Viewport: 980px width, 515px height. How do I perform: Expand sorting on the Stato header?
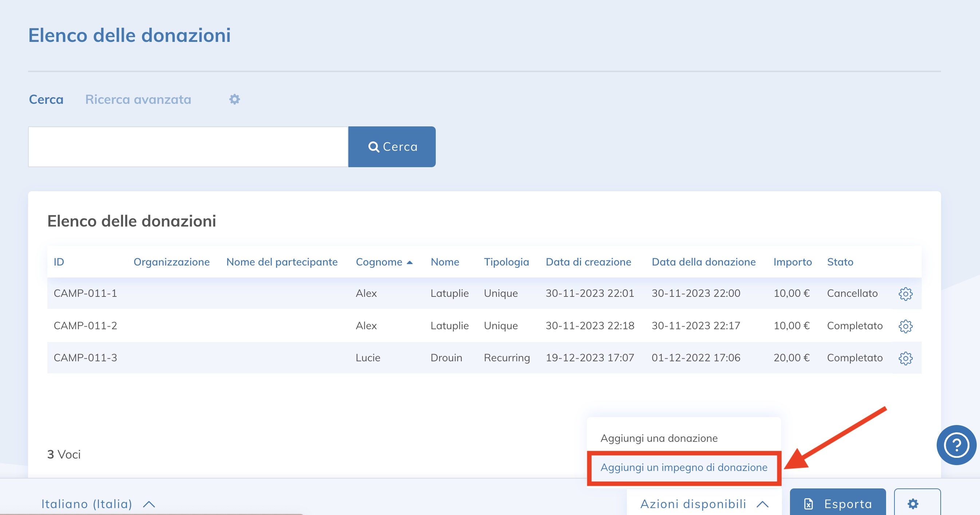point(840,262)
